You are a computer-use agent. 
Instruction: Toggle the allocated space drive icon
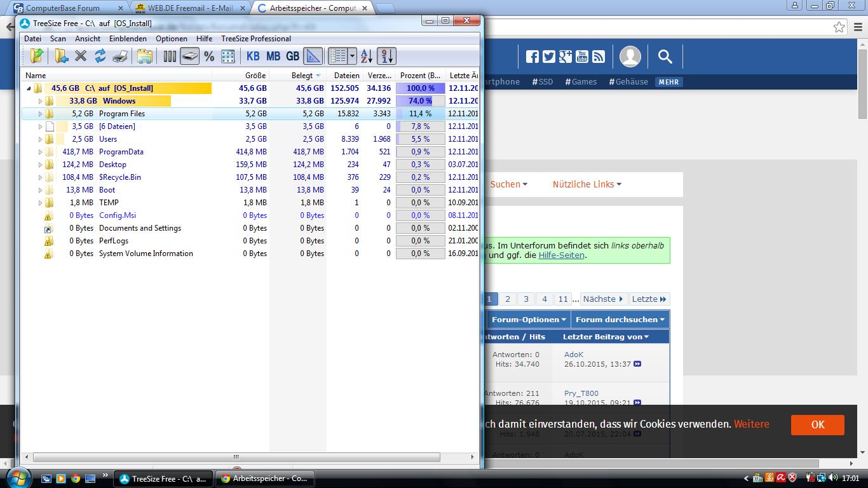pyautogui.click(x=189, y=56)
